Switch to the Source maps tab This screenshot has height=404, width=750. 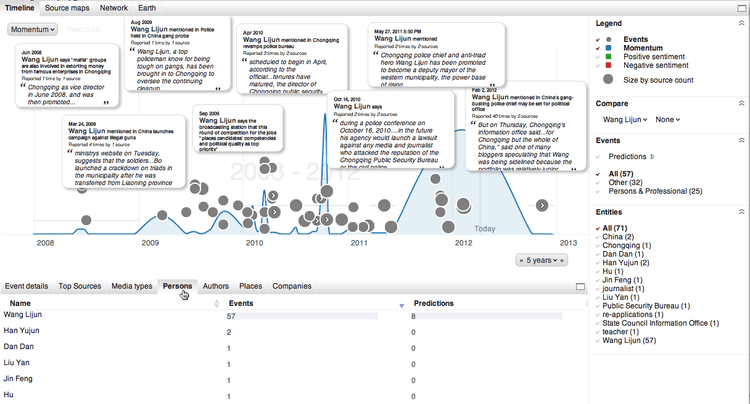(x=69, y=7)
